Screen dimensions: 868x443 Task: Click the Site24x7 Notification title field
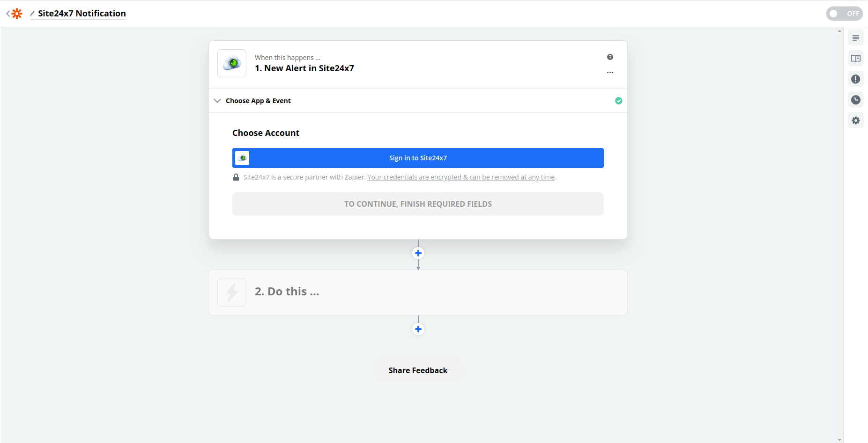pyautogui.click(x=82, y=14)
